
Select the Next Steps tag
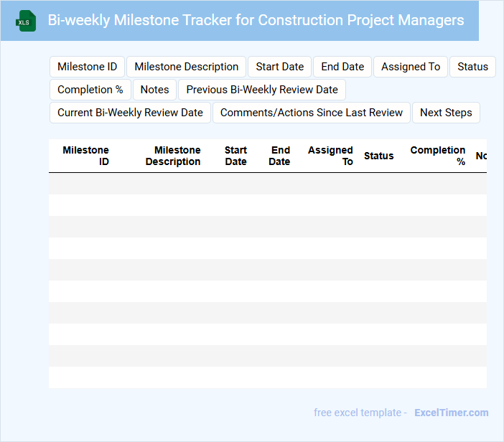[446, 113]
